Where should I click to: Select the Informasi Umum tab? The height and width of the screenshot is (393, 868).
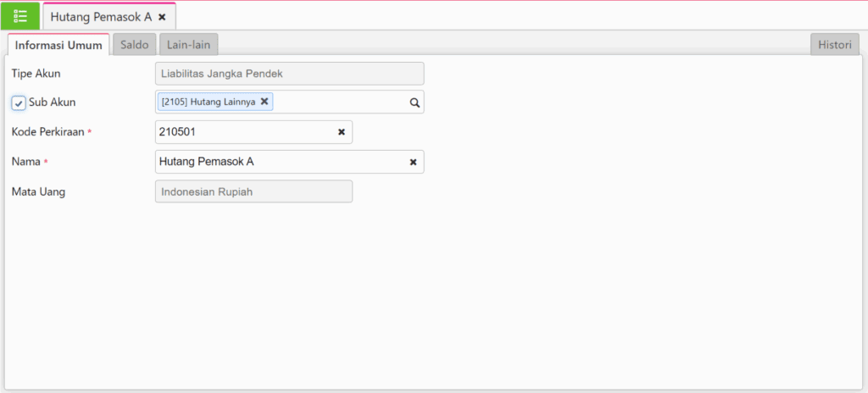[58, 45]
